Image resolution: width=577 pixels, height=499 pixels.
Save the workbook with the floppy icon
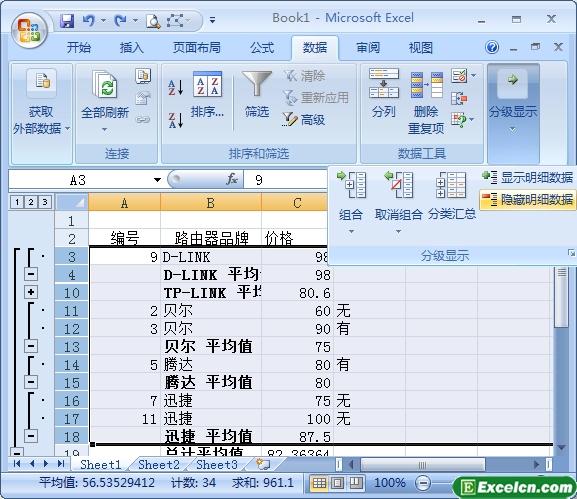67,21
